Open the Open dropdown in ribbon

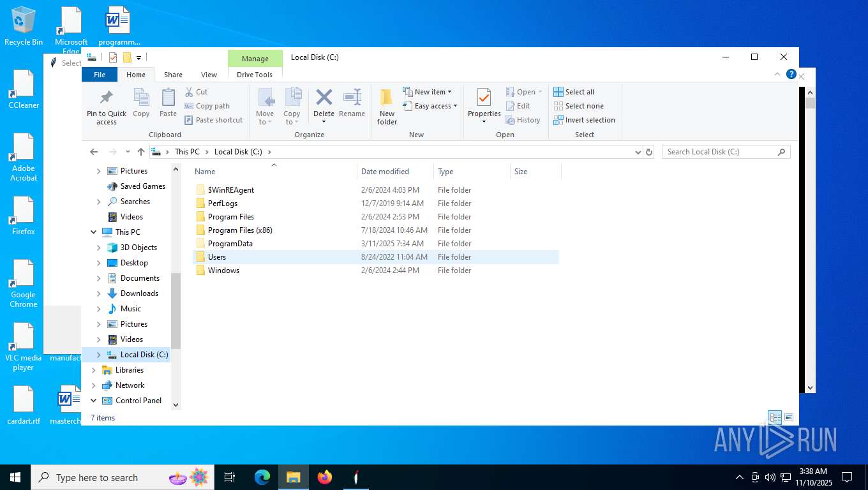pyautogui.click(x=524, y=92)
